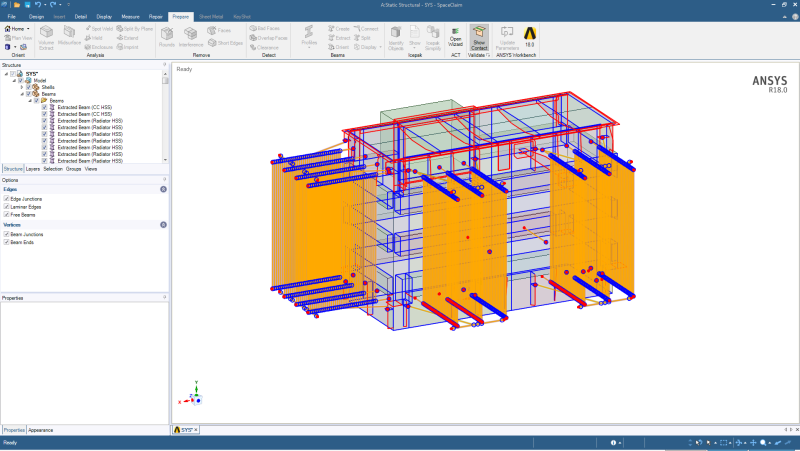Click the Identify Objects Icepak tool
Image resolution: width=800 pixels, height=451 pixels.
(396, 38)
